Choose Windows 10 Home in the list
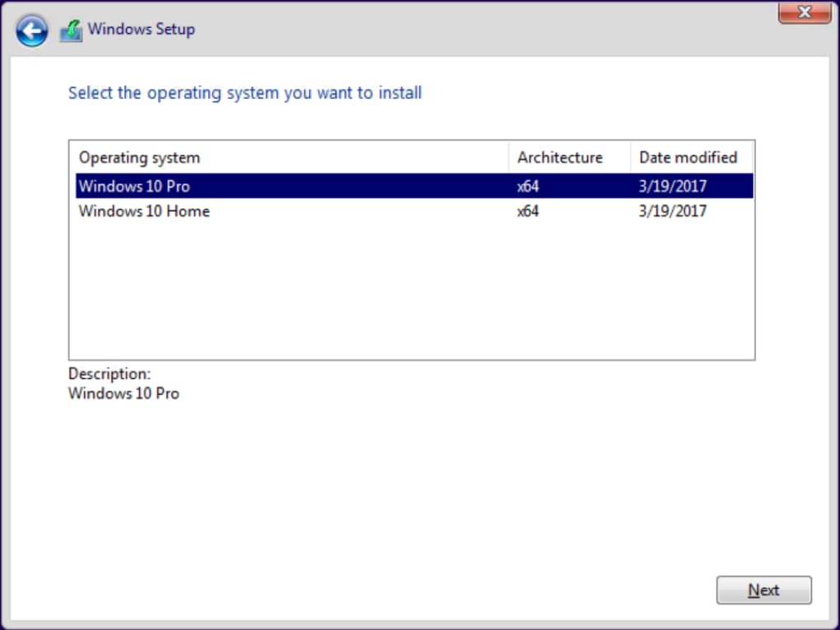The width and height of the screenshot is (840, 630). (144, 211)
